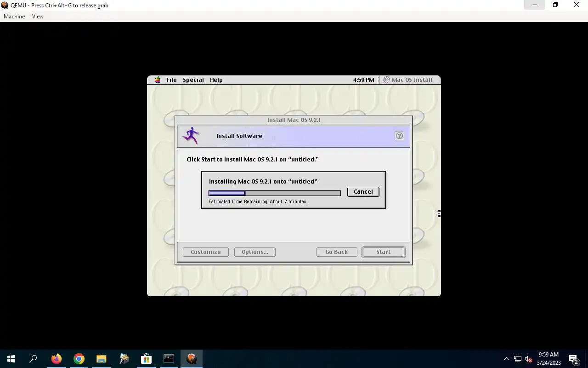Click the Options... button
Viewport: 588px width, 368px height.
click(x=255, y=252)
